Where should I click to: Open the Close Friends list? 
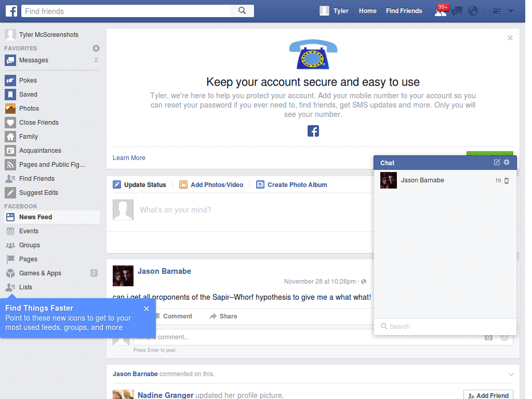coord(52,123)
